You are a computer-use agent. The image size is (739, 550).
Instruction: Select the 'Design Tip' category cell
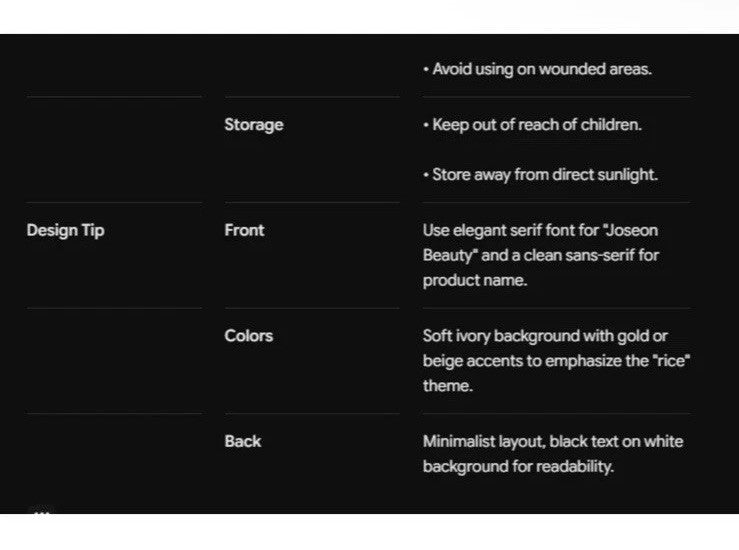click(x=66, y=230)
